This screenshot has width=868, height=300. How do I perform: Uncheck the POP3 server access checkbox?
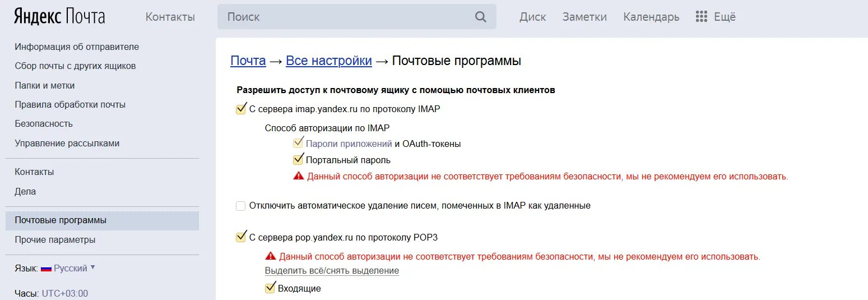point(241,237)
